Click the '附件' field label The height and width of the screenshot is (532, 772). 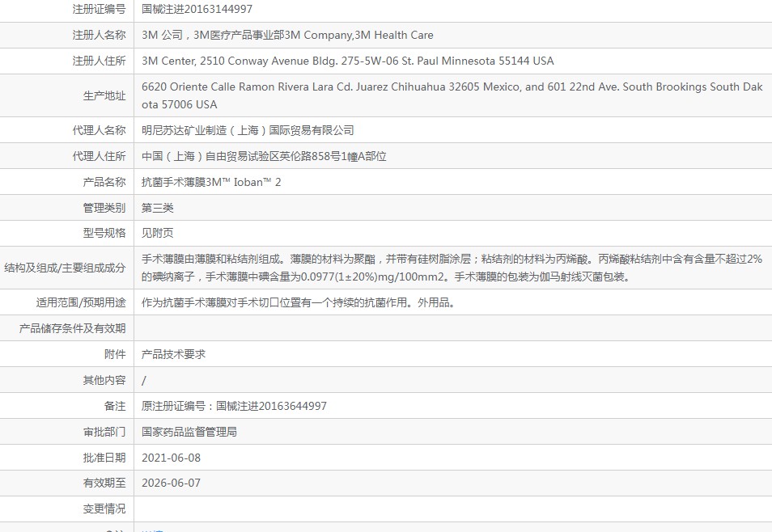pyautogui.click(x=115, y=354)
